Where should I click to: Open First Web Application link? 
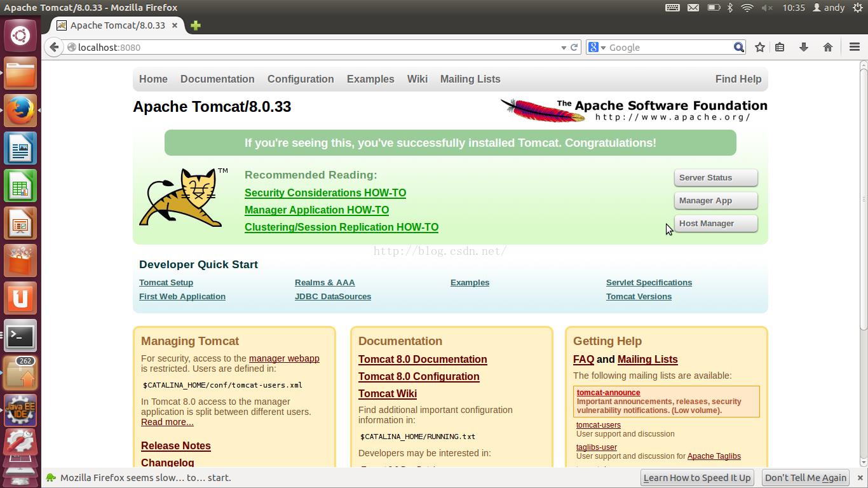pyautogui.click(x=182, y=296)
